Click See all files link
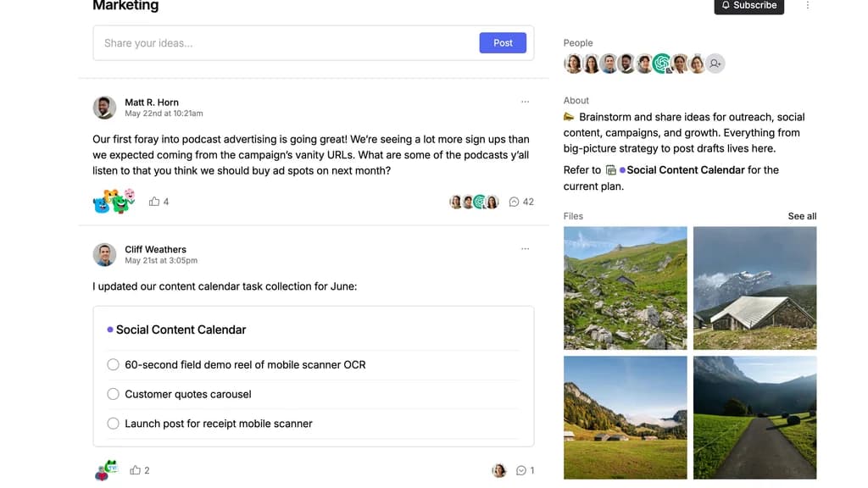The height and width of the screenshot is (488, 868). click(802, 216)
